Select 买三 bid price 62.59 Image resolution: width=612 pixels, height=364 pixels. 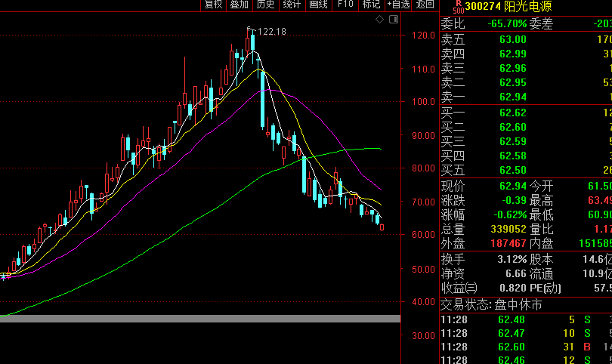[x=513, y=141]
